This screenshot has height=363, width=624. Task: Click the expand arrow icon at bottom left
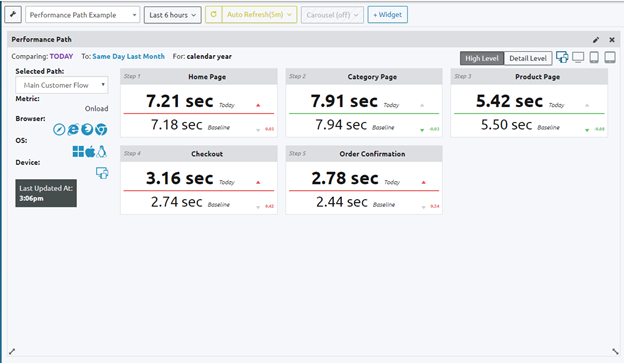(x=12, y=351)
